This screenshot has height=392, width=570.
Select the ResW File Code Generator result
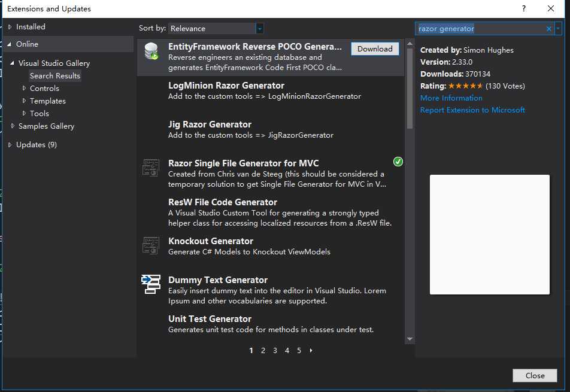(x=271, y=212)
